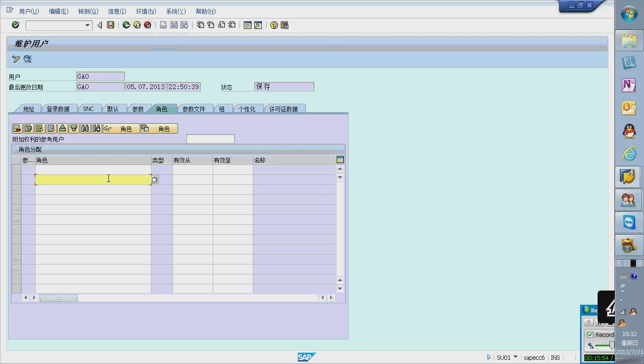Go to next page icon

(x=221, y=25)
